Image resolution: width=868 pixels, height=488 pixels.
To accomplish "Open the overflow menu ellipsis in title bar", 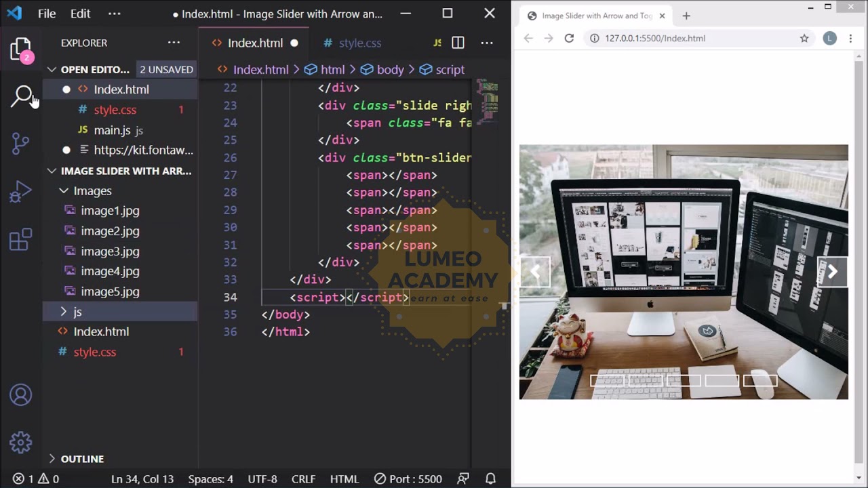I will [114, 14].
